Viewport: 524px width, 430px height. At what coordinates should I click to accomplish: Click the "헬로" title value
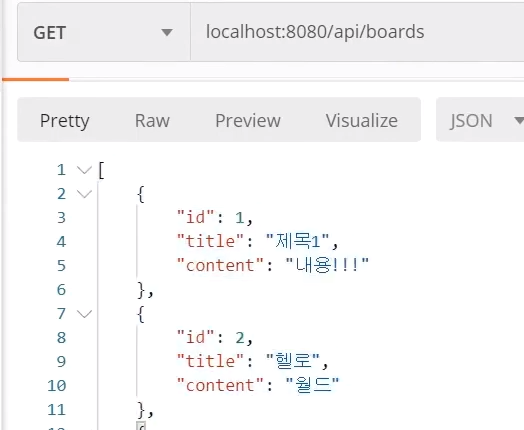293,361
